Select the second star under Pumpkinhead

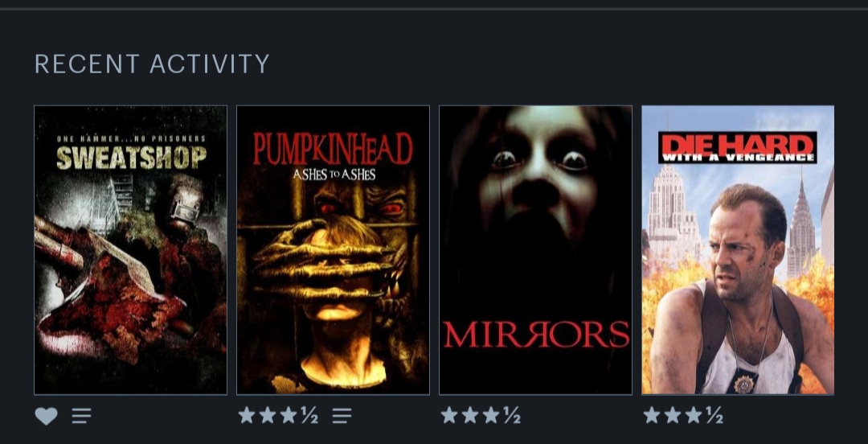[x=268, y=414]
